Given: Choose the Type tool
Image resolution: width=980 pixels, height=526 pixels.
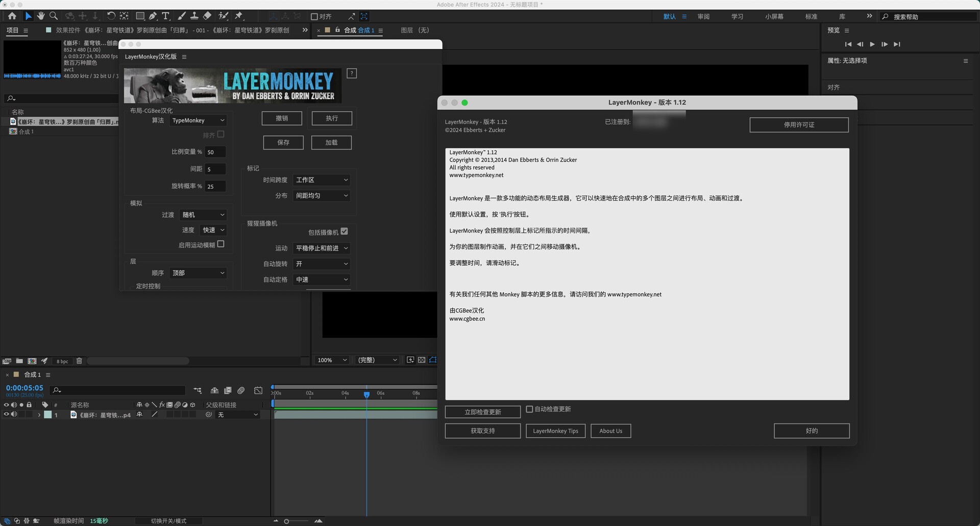Looking at the screenshot, I should click(165, 16).
